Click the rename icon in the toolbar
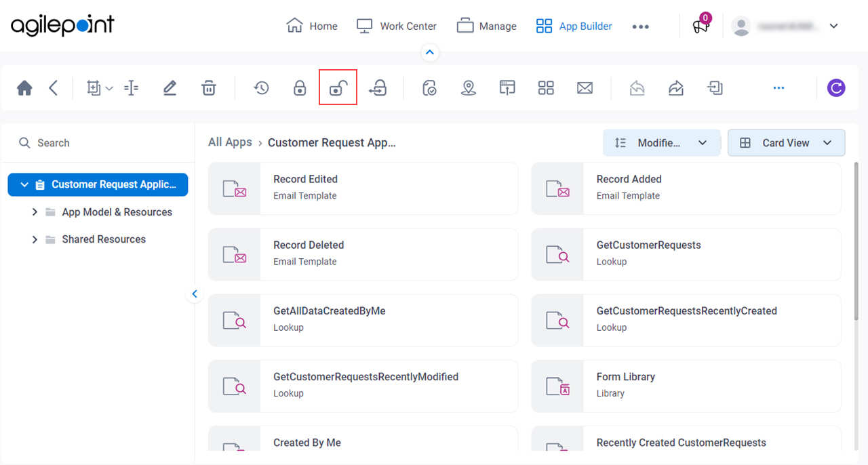The height and width of the screenshot is (465, 868). click(x=132, y=88)
